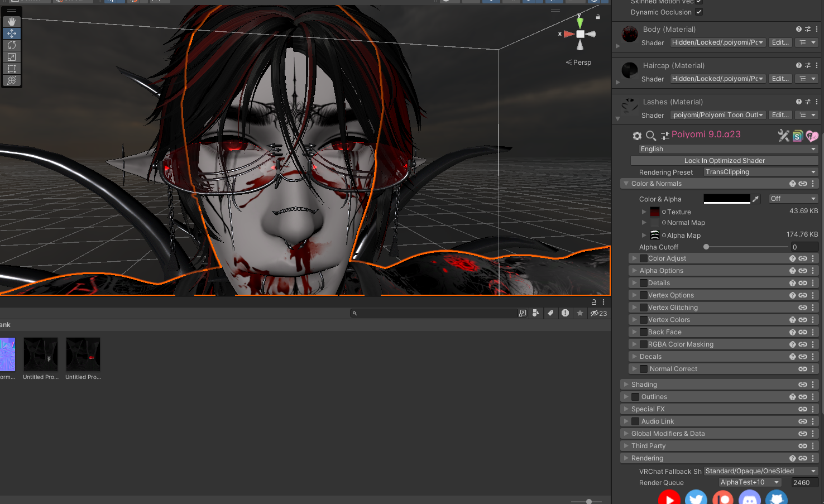Image resolution: width=824 pixels, height=504 pixels.
Task: Enable RGBA Color Masking checkbox
Action: click(x=644, y=344)
